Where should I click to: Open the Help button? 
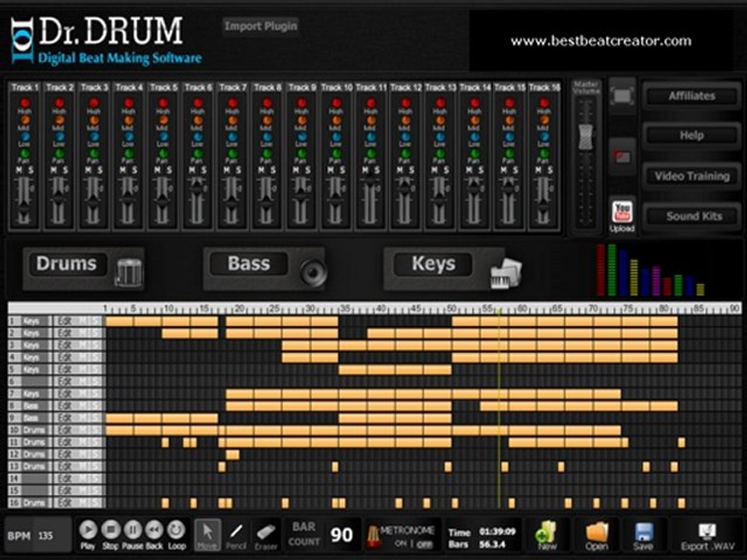coord(692,135)
